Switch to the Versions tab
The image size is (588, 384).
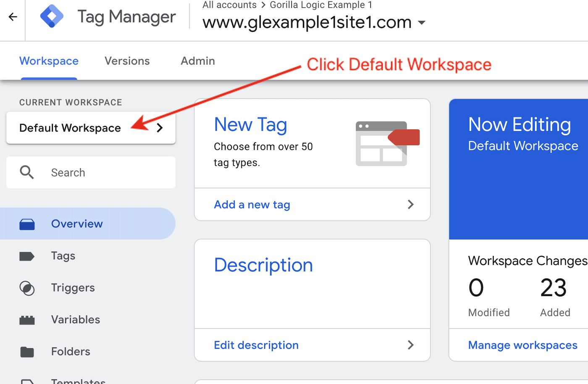[x=127, y=61]
